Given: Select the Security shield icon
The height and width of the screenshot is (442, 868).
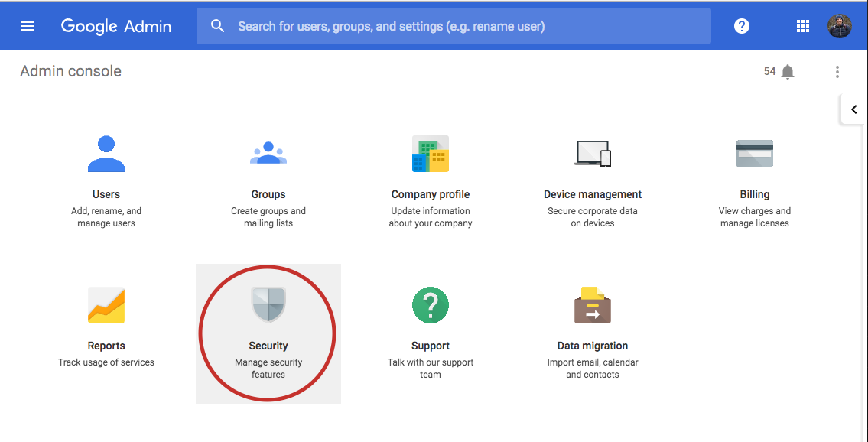Looking at the screenshot, I should (268, 305).
